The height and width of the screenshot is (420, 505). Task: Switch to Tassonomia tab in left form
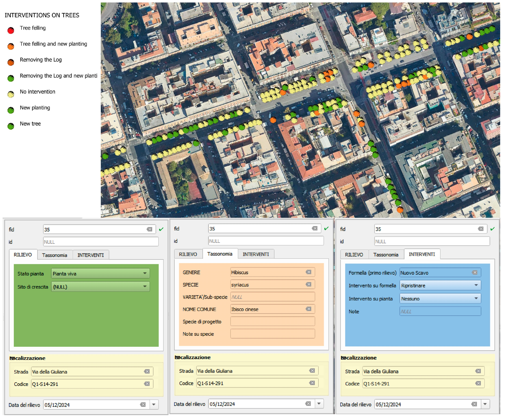click(x=55, y=255)
